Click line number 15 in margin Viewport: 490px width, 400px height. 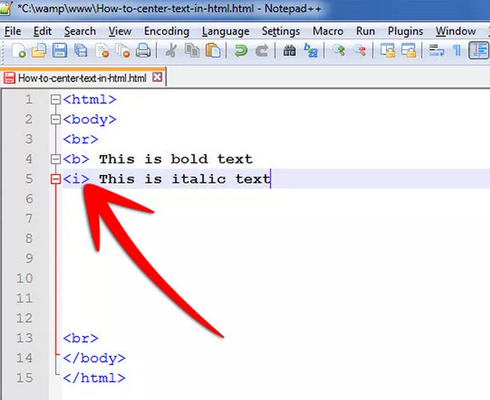[x=25, y=378]
